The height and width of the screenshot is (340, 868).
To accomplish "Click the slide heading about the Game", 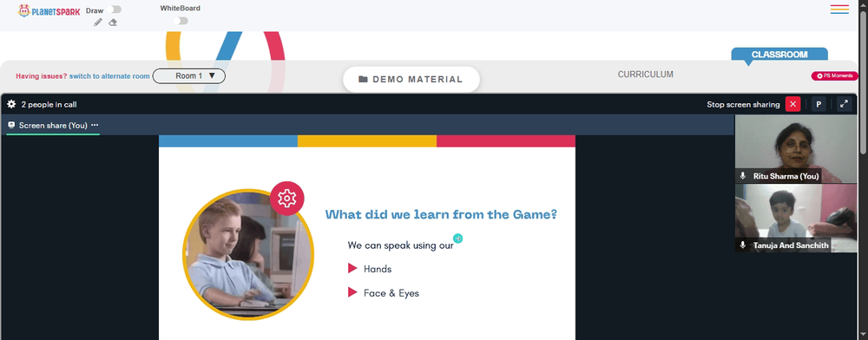I will coord(441,214).
